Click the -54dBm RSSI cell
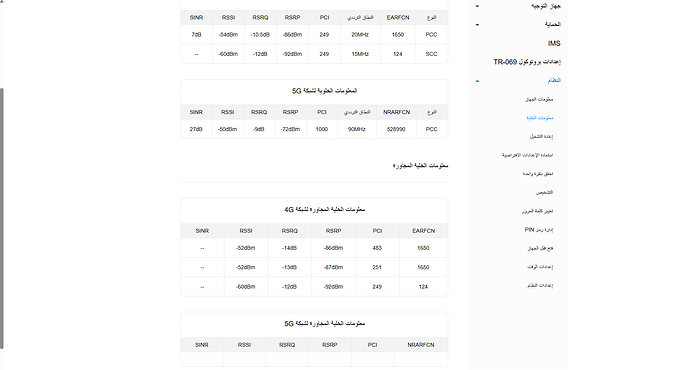Image resolution: width=690 pixels, height=370 pixels. 228,35
